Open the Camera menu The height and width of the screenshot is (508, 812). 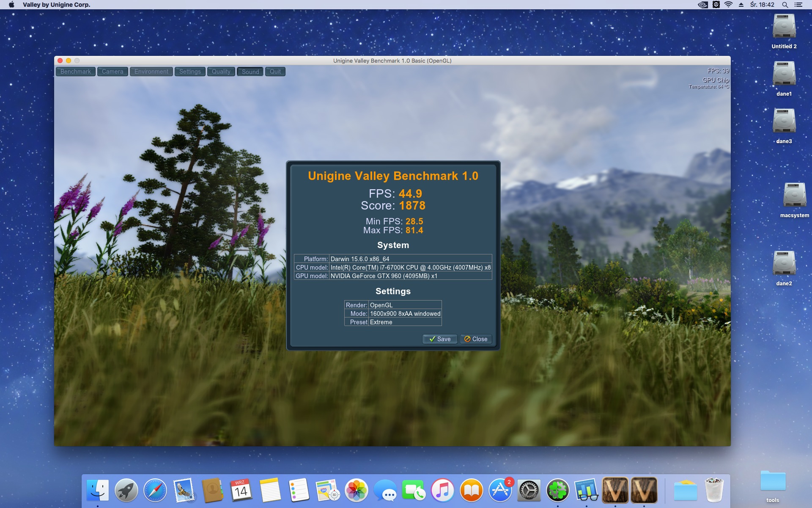click(112, 72)
